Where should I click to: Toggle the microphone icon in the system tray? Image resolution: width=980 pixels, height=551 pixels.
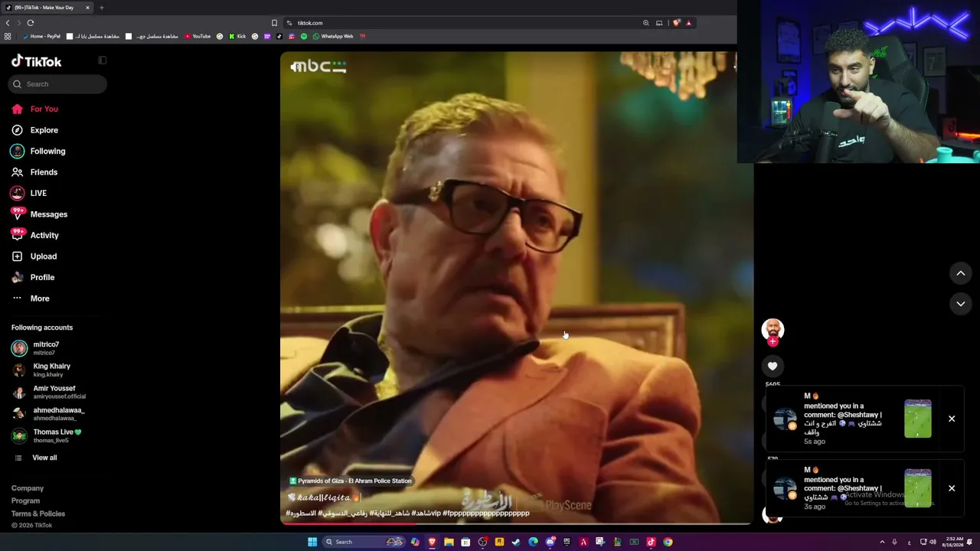894,542
